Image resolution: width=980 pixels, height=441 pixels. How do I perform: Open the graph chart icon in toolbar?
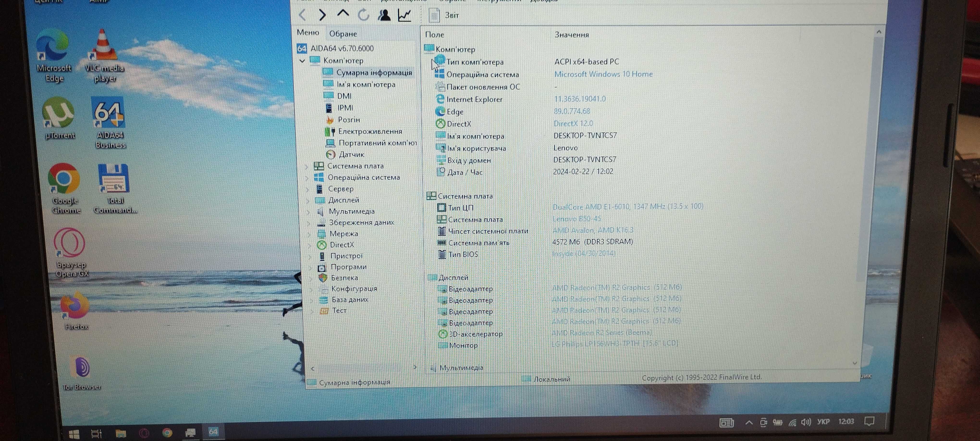pyautogui.click(x=404, y=15)
